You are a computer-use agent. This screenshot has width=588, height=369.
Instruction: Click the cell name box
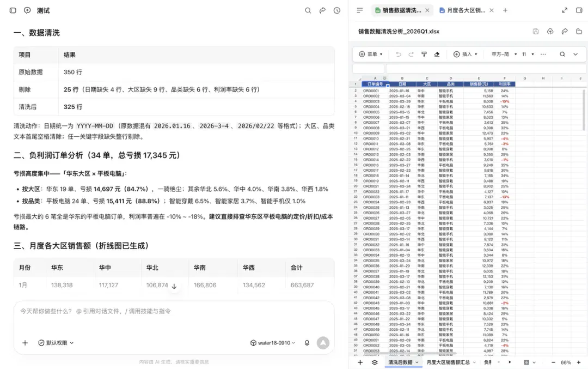[x=368, y=68]
